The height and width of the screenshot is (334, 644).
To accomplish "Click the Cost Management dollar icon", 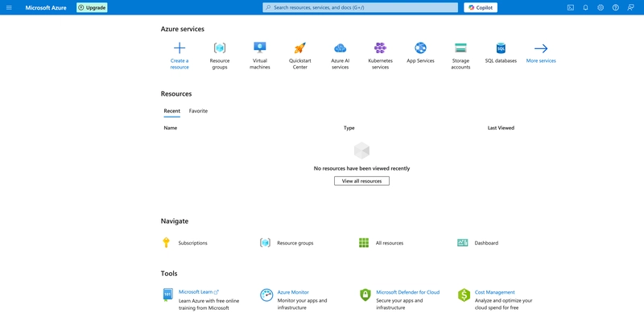I will click(x=464, y=295).
